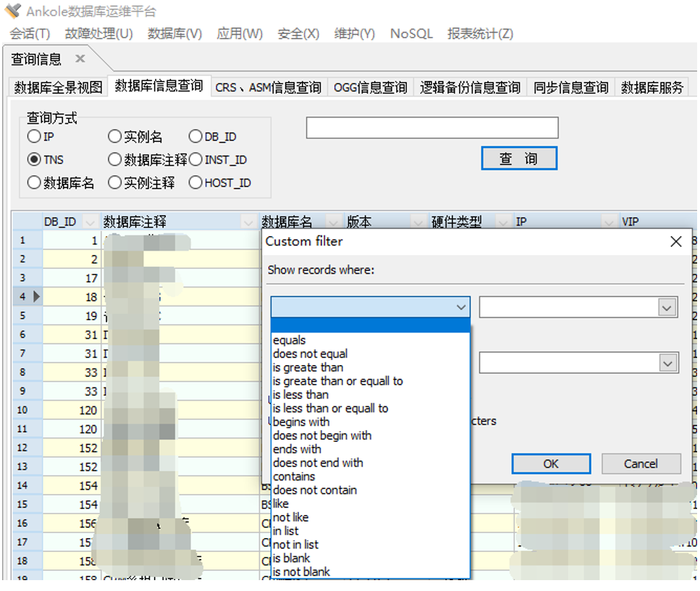Screen dimensions: 700x591
Task: Open the 数据库注释 column filter arrow
Action: 248,222
